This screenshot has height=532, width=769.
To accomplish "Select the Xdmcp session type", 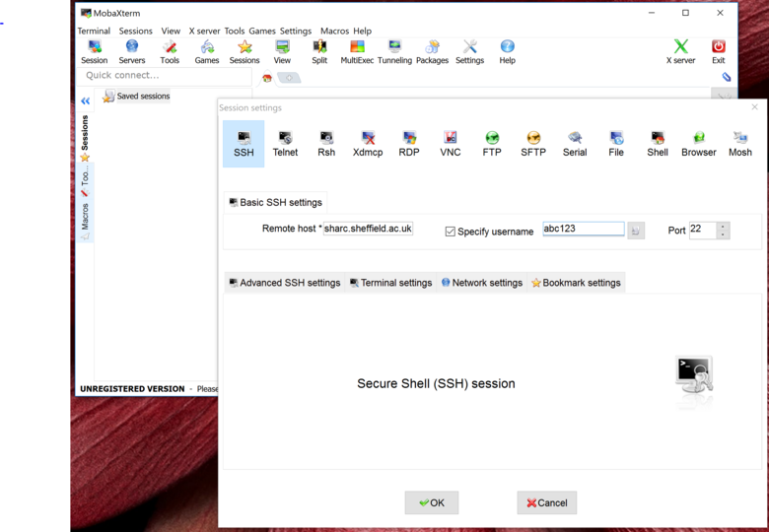I will click(x=368, y=144).
